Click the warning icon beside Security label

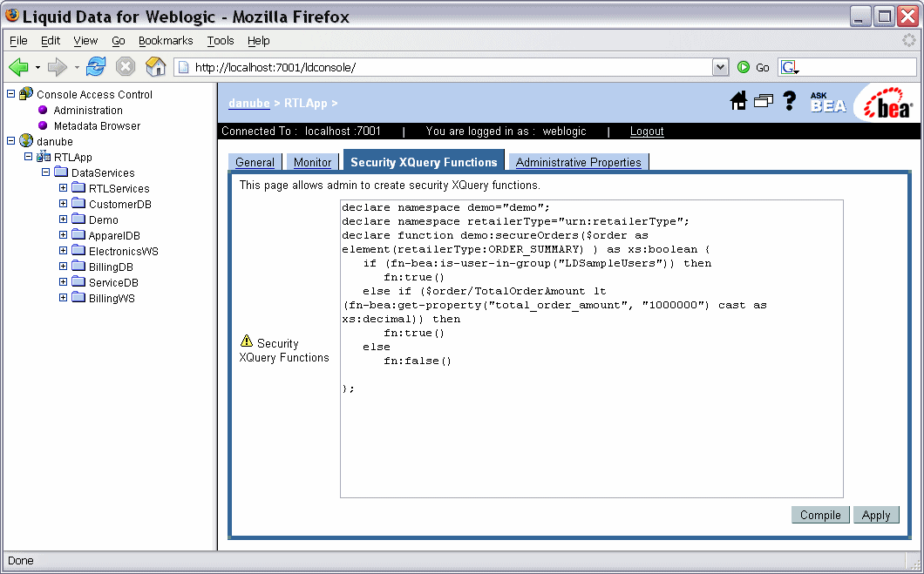(247, 341)
